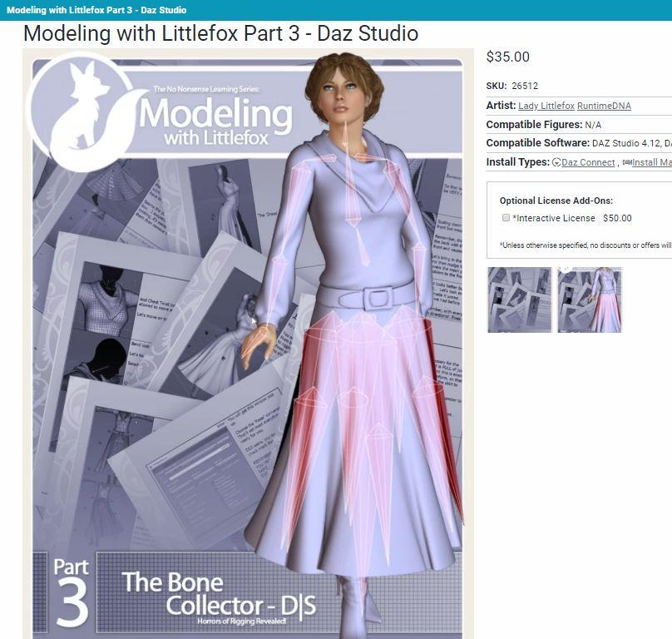The height and width of the screenshot is (639, 672).
Task: Open the RuntimeDNA artist link
Action: click(604, 106)
